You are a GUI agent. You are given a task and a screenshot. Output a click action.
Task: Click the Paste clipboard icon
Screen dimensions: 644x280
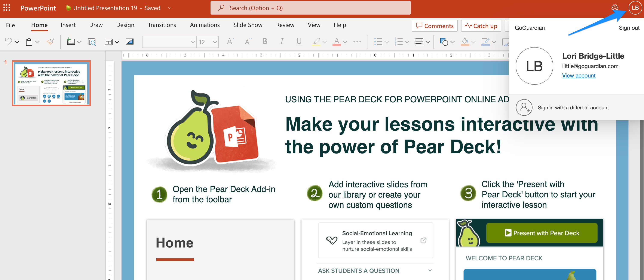click(x=29, y=42)
